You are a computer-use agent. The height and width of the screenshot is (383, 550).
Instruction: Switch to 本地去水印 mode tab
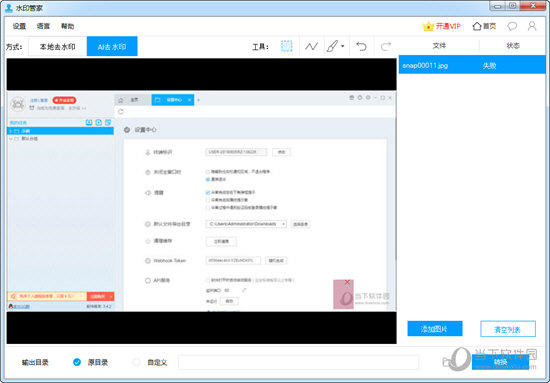(x=58, y=46)
